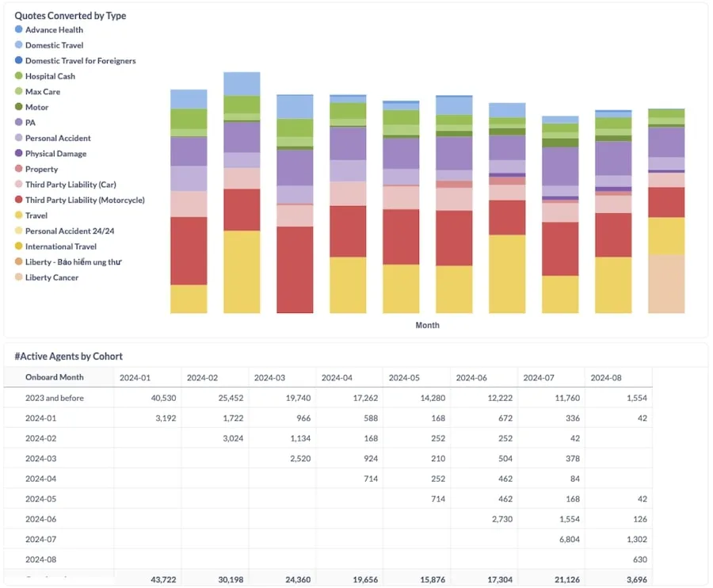Click cell value 19,740
The width and height of the screenshot is (713, 588).
(299, 398)
